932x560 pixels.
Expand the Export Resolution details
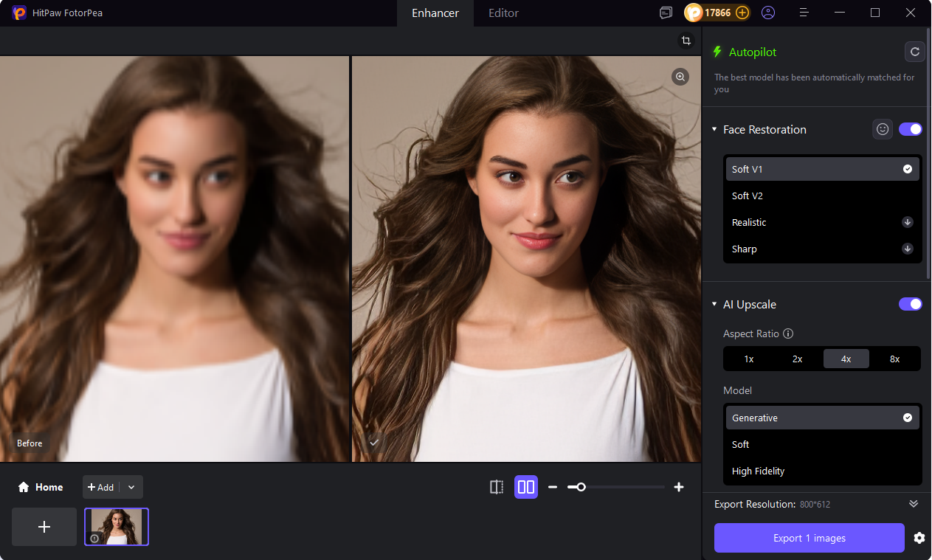click(913, 504)
